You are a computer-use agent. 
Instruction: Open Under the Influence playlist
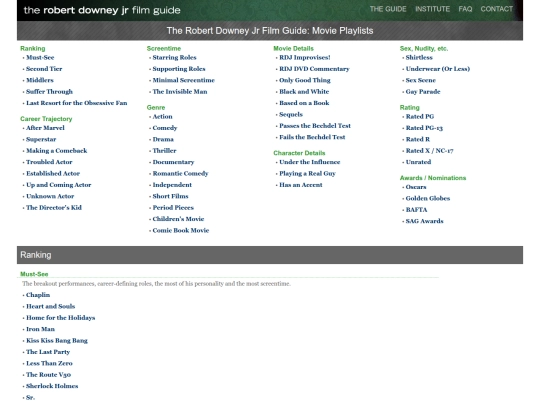pyautogui.click(x=310, y=162)
